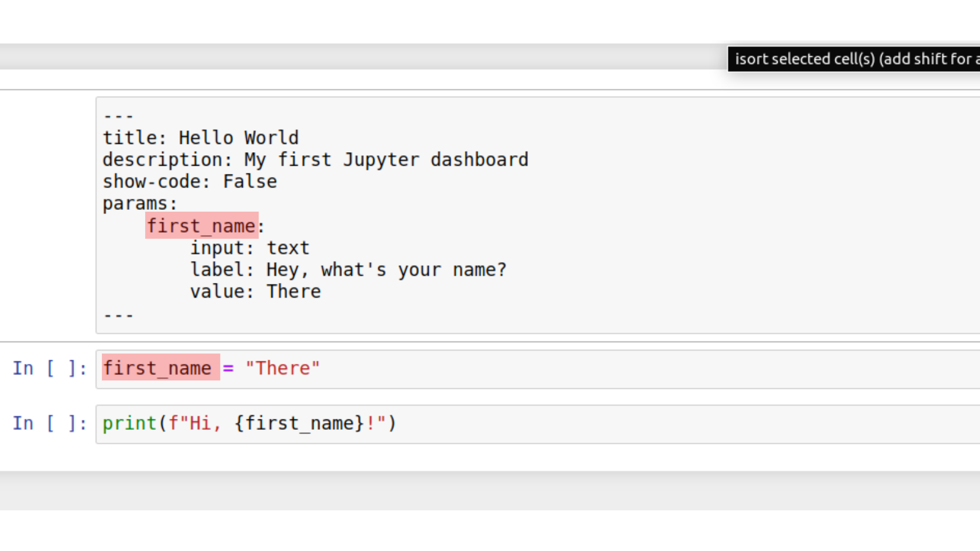Click the word print in last cell
The height and width of the screenshot is (551, 980).
coord(129,424)
